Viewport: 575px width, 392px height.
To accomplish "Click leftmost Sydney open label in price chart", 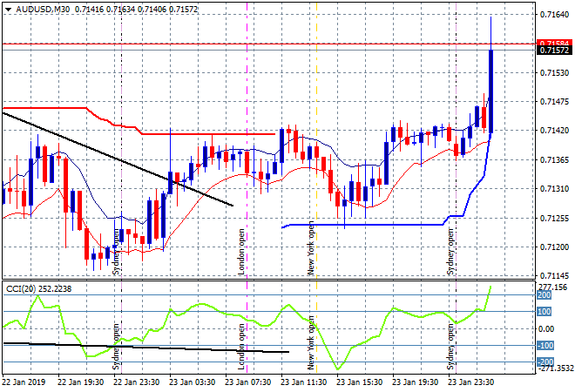I will point(117,252).
